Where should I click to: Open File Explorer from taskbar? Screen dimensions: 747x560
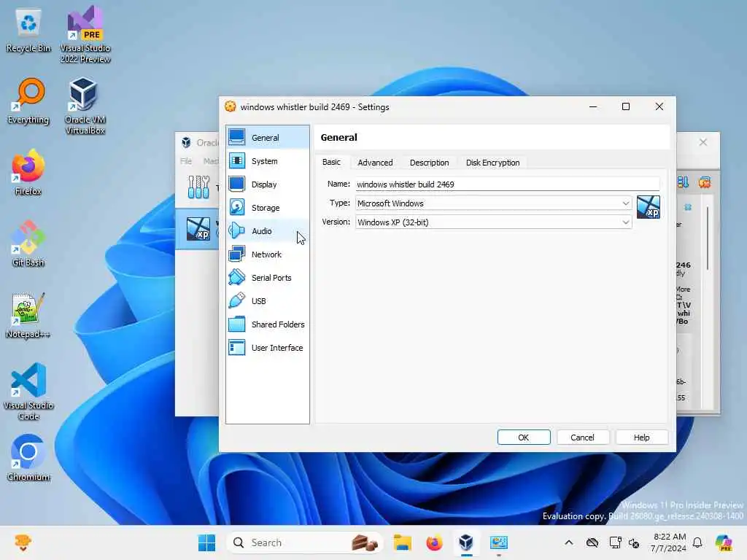pos(402,542)
